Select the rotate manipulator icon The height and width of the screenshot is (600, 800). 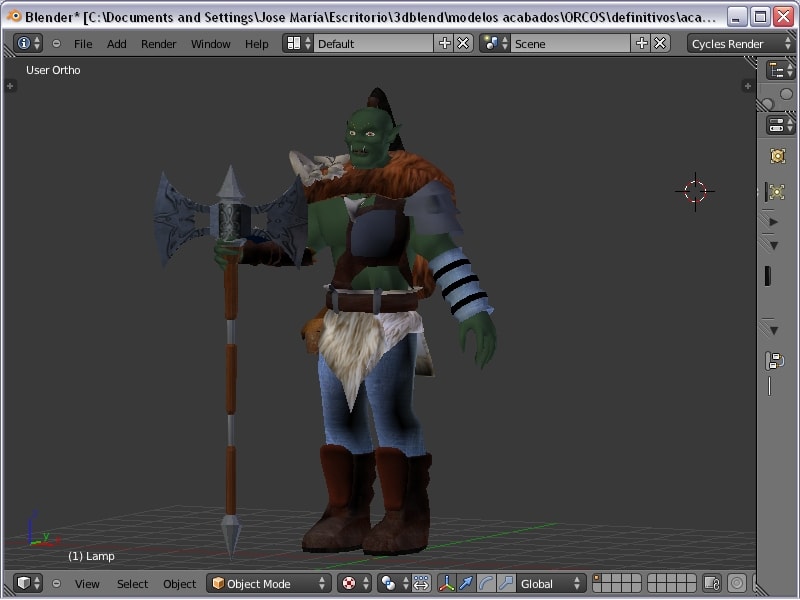[485, 583]
